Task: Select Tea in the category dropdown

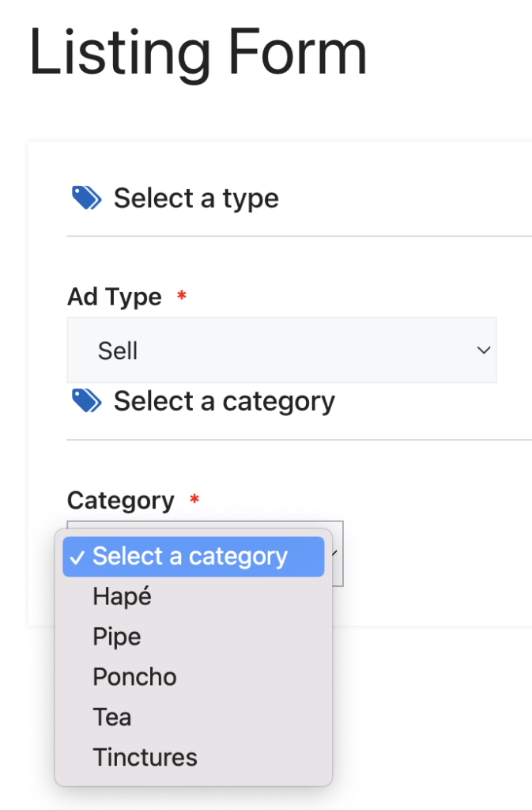Action: [x=112, y=717]
